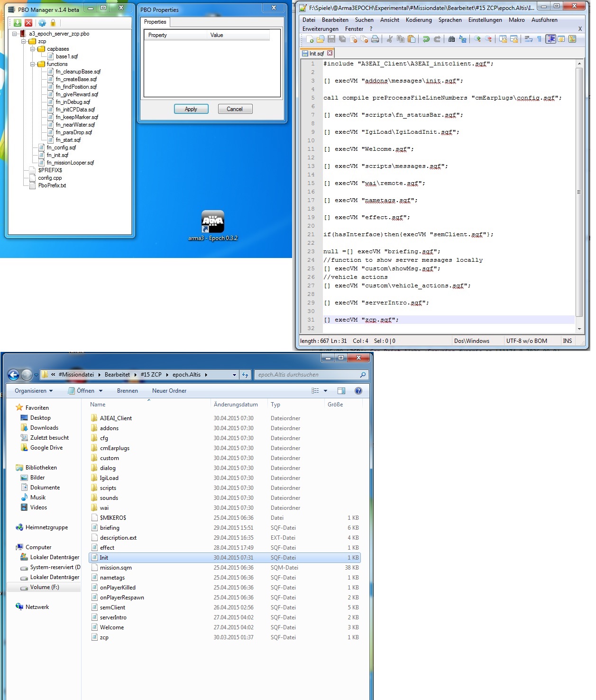Collapse the capbases folder tree node
This screenshot has height=700, width=596.
pos(33,49)
